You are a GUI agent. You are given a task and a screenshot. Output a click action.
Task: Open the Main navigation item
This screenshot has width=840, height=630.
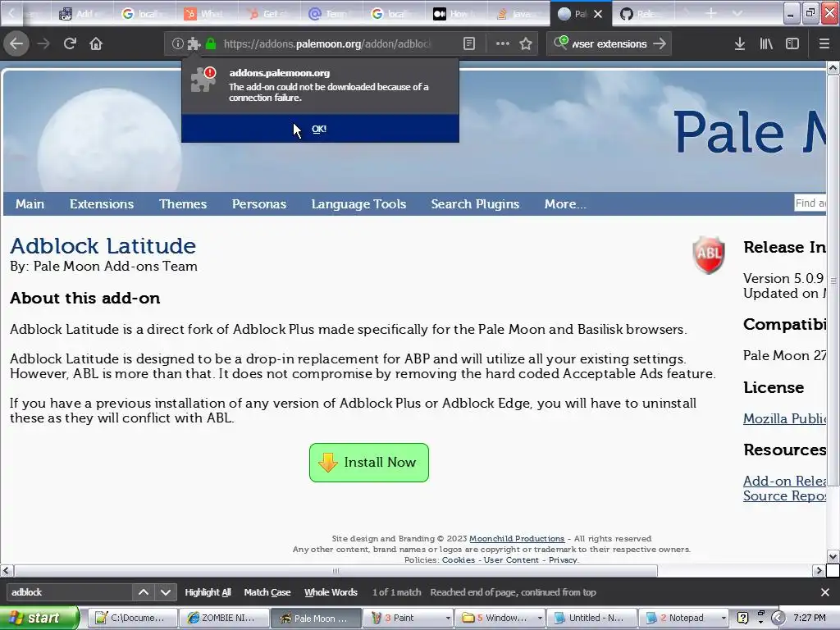coord(30,204)
